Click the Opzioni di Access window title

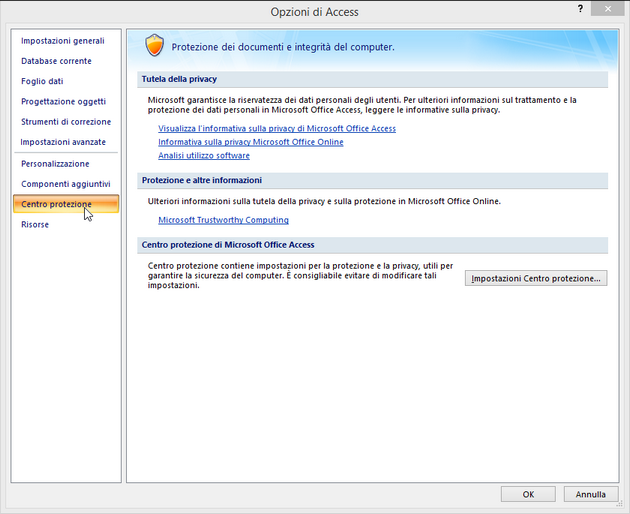[314, 12]
